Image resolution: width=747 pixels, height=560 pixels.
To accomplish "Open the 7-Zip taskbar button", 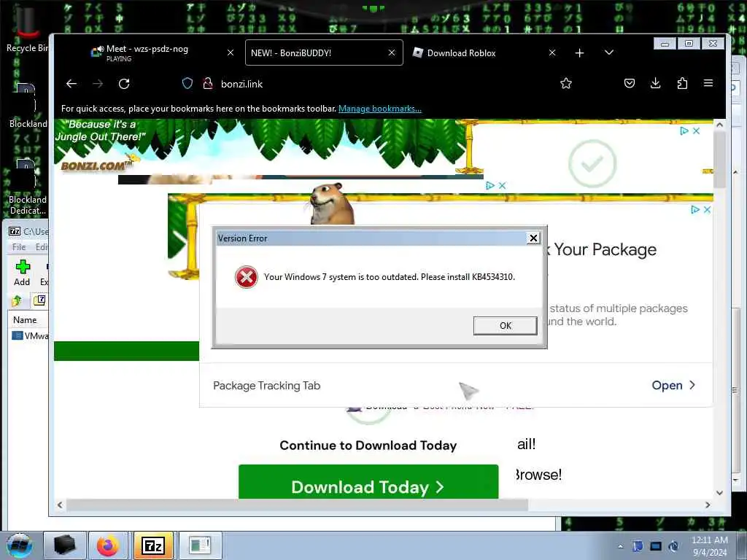I will click(153, 545).
